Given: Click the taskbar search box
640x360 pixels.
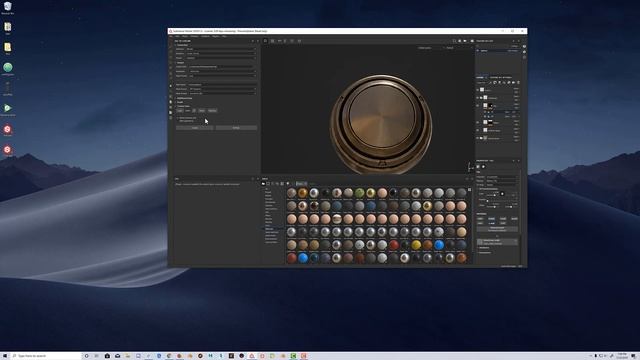Looking at the screenshot, I should (x=46, y=356).
